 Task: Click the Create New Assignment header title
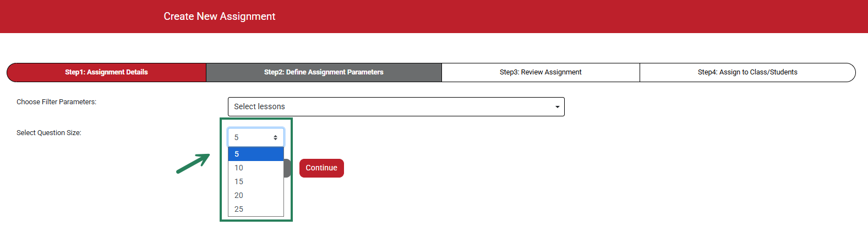point(220,17)
